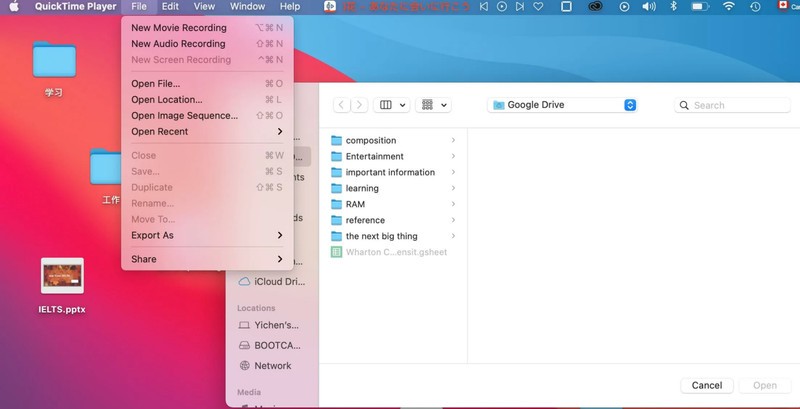The height and width of the screenshot is (409, 800).
Task: Expand the reference folder chevron
Action: [x=453, y=220]
